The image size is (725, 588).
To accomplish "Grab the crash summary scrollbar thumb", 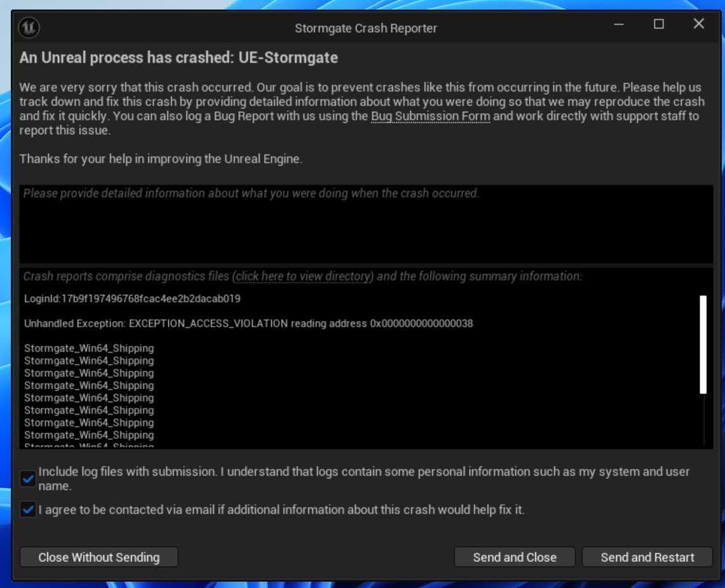I will click(703, 345).
